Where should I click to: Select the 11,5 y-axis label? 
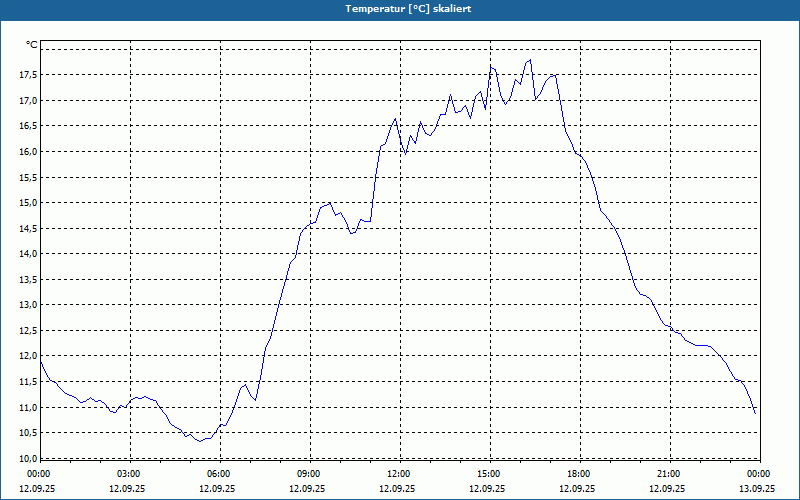tap(28, 382)
